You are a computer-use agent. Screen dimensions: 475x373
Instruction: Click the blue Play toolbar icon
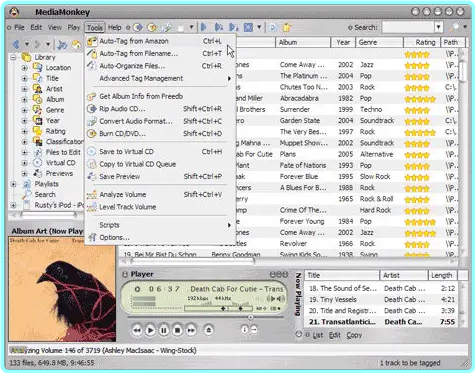pos(204,27)
